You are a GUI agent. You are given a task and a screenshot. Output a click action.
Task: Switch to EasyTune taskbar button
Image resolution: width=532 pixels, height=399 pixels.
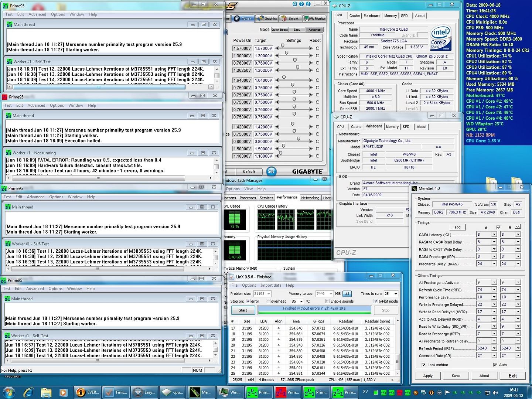click(x=144, y=392)
